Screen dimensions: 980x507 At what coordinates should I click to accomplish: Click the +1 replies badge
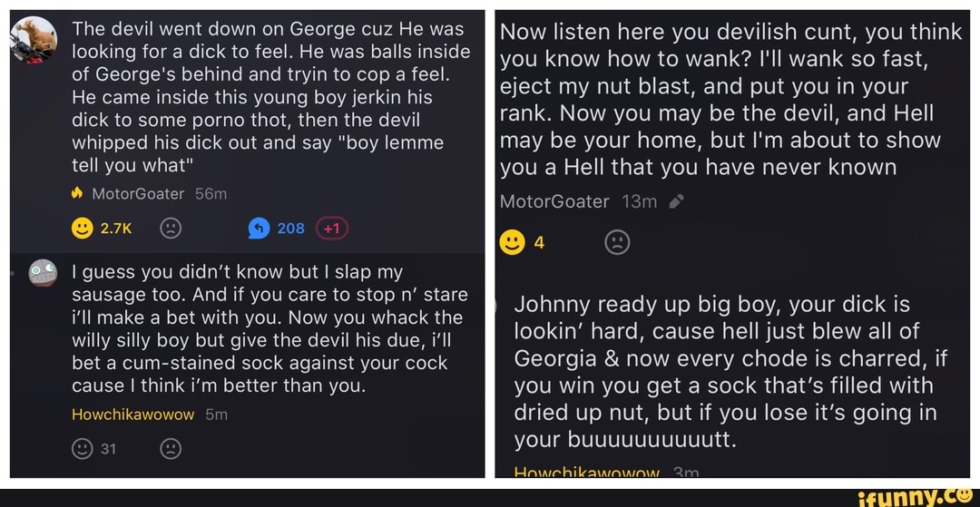[x=332, y=229]
